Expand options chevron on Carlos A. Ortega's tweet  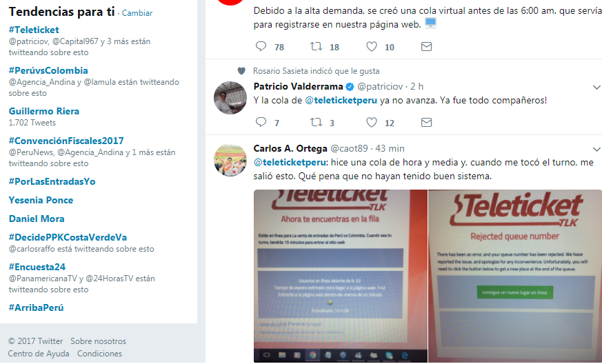(596, 149)
